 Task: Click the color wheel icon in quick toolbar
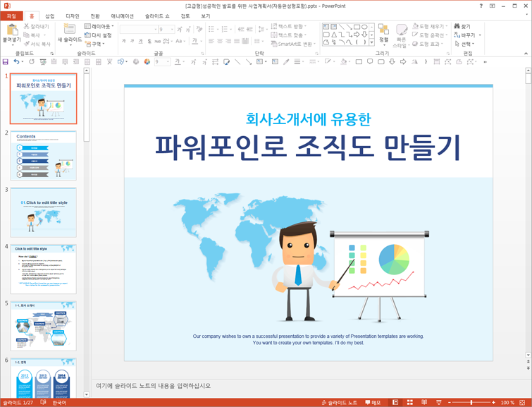[x=147, y=62]
